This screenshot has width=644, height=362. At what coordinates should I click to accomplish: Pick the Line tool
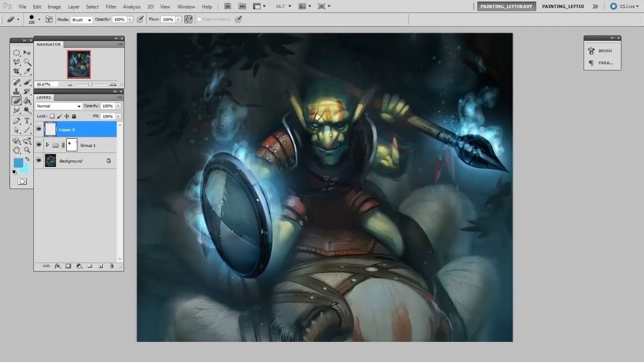coord(27,130)
